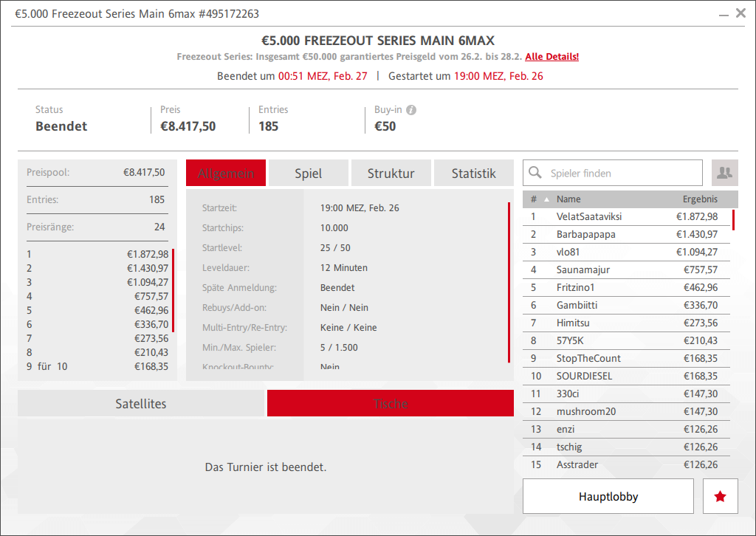Viewport: 756px width, 536px height.
Task: Click 'Das Turnier ist beendet.' message
Action: pyautogui.click(x=266, y=467)
